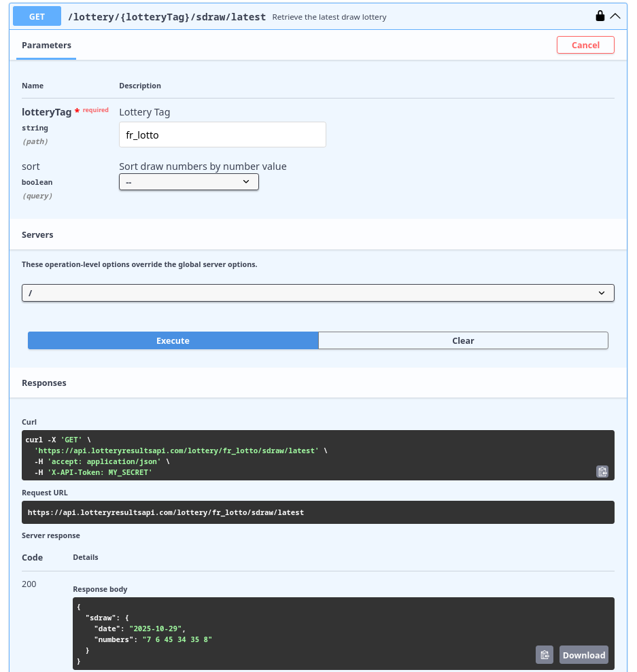Click the GET method badge

click(37, 16)
